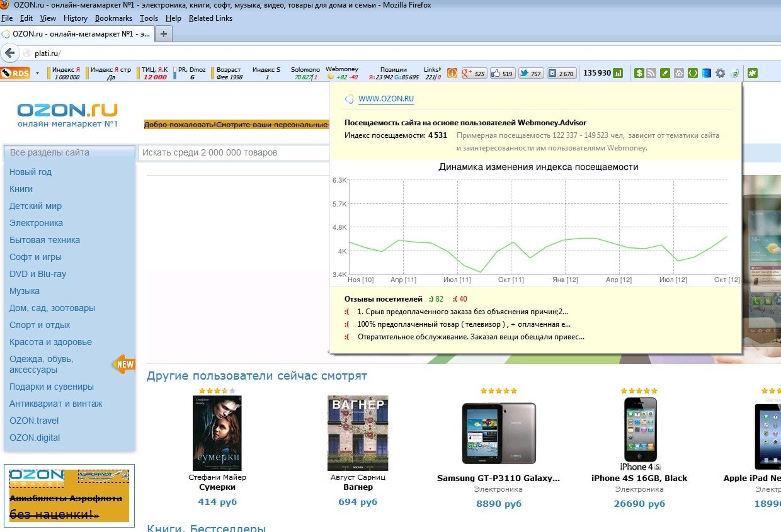Click the Twitter counter showing 757
This screenshot has height=532, width=781.
click(x=530, y=73)
